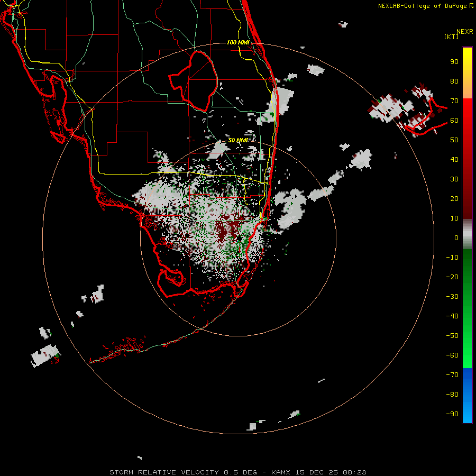Click the 50 value on velocity scale
Viewport: 476px width, 476px height.
pyautogui.click(x=454, y=140)
